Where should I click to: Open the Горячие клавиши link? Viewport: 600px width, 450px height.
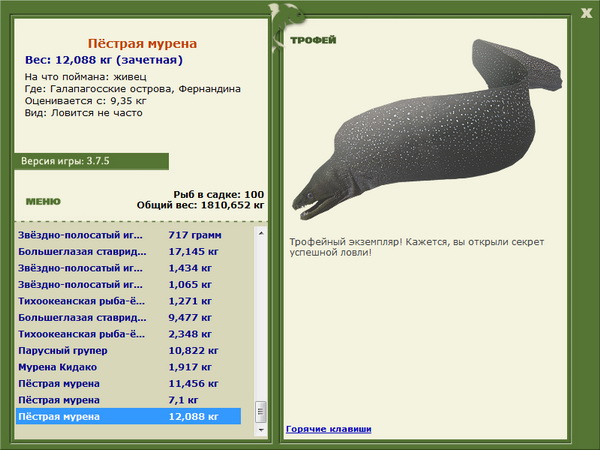coord(329,429)
